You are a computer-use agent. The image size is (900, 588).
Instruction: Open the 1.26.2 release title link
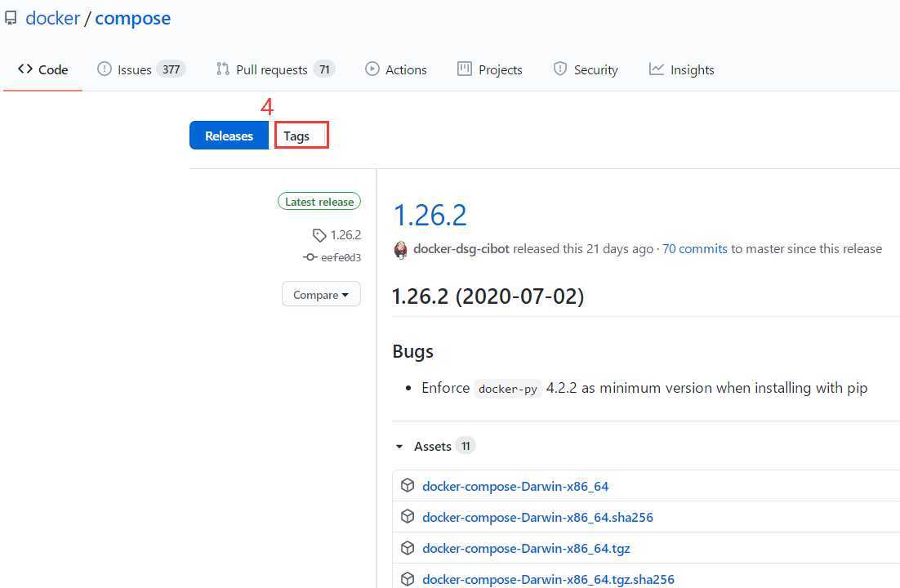pyautogui.click(x=430, y=216)
